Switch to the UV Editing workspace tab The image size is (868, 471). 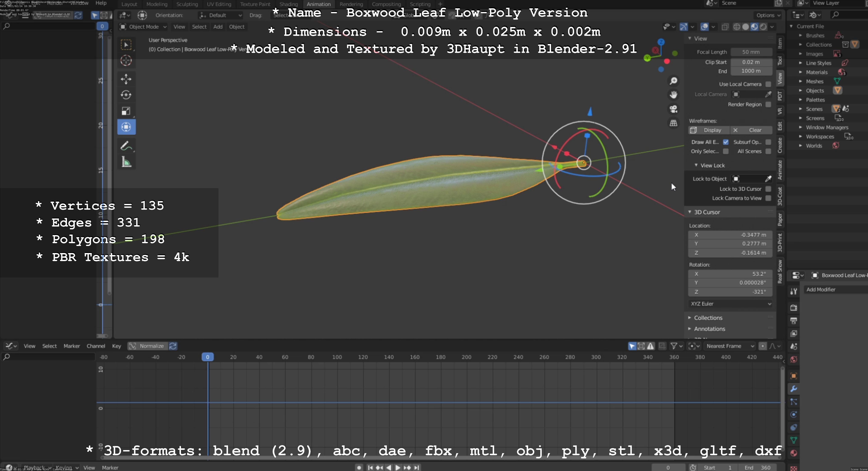click(x=219, y=4)
